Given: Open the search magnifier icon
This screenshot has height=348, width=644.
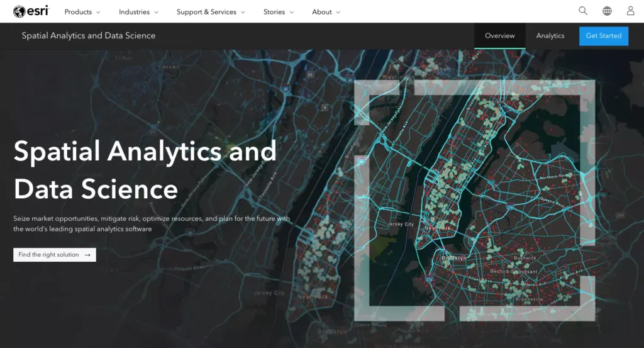Looking at the screenshot, I should click(583, 11).
